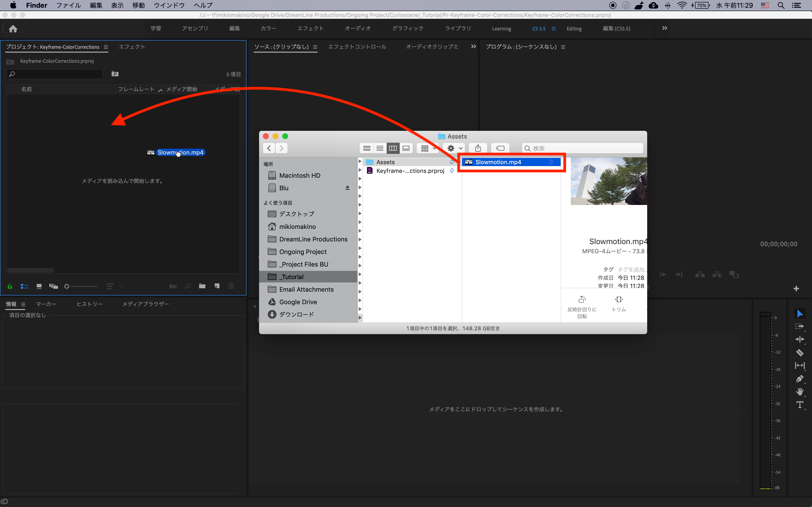This screenshot has height=507, width=812.
Task: Select the _Tutorial folder in Finder sidebar
Action: [292, 276]
